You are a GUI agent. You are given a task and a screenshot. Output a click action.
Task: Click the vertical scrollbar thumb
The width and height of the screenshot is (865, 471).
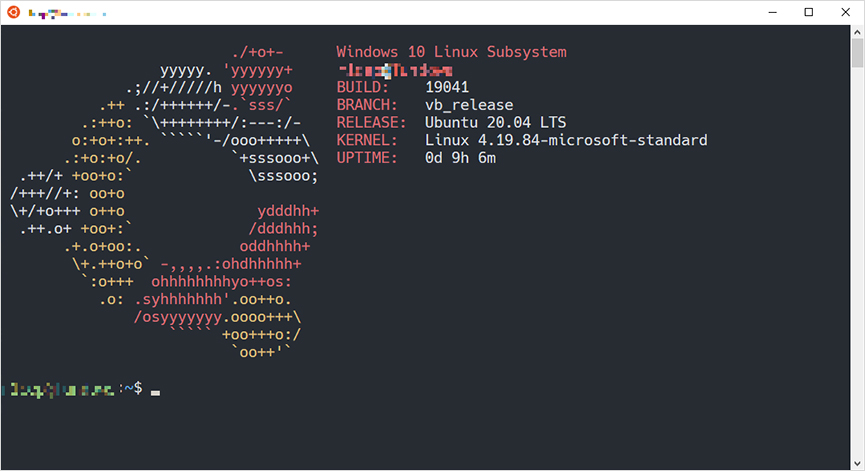[857, 53]
